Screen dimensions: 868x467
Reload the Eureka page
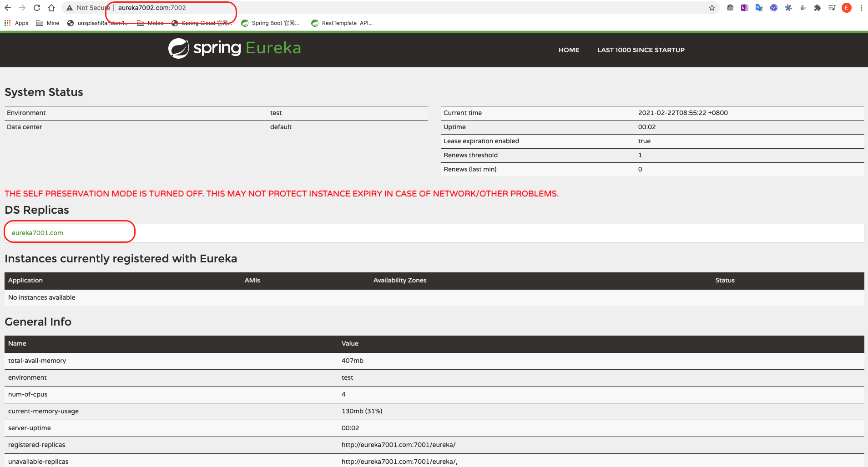point(37,8)
